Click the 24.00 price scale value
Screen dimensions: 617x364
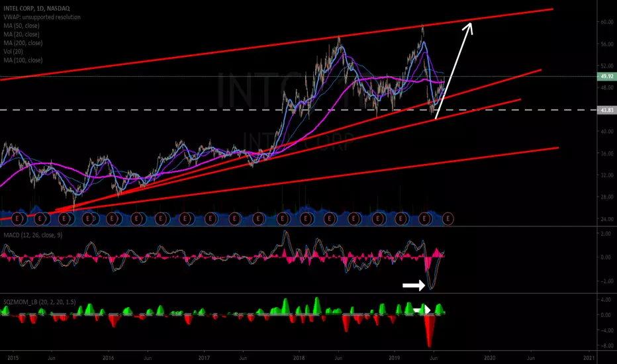pyautogui.click(x=607, y=219)
